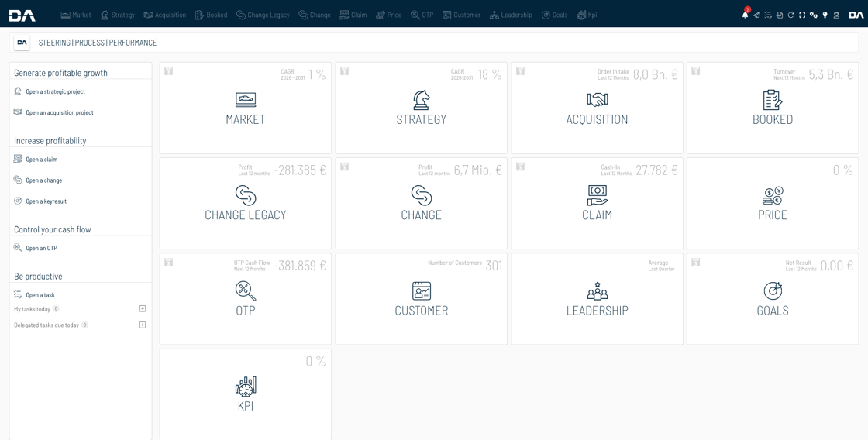Click the lightbulb ideas icon
Image resolution: width=868 pixels, height=440 pixels.
825,15
